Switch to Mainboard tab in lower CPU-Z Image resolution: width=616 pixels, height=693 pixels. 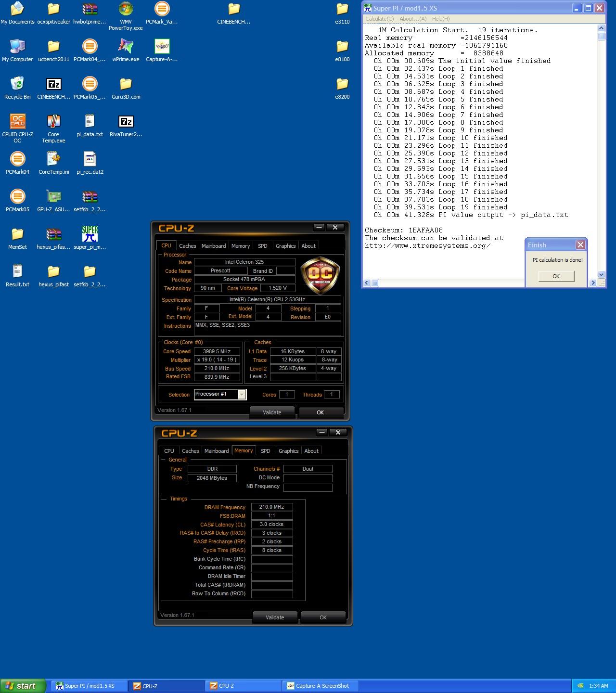click(x=217, y=451)
